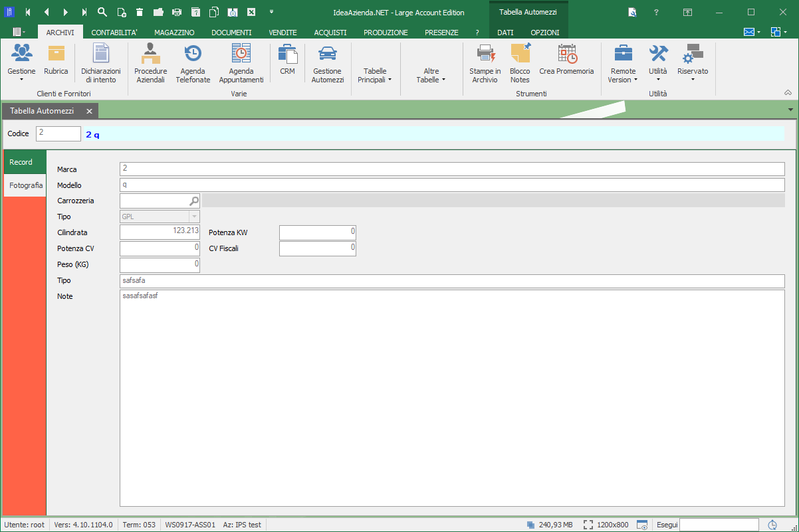
Task: Switch to CONTABILITA' ribbon tab
Action: [114, 33]
